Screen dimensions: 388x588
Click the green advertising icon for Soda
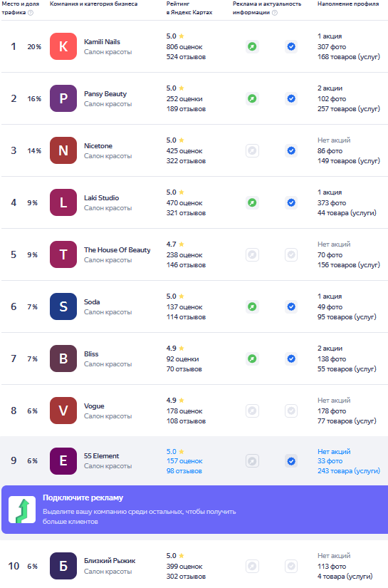pos(253,306)
